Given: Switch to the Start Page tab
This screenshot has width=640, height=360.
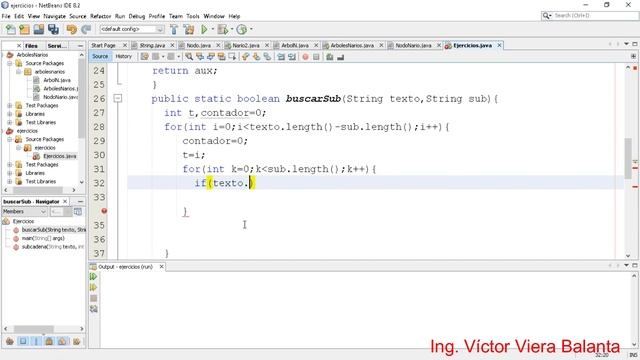Looking at the screenshot, I should tap(103, 45).
